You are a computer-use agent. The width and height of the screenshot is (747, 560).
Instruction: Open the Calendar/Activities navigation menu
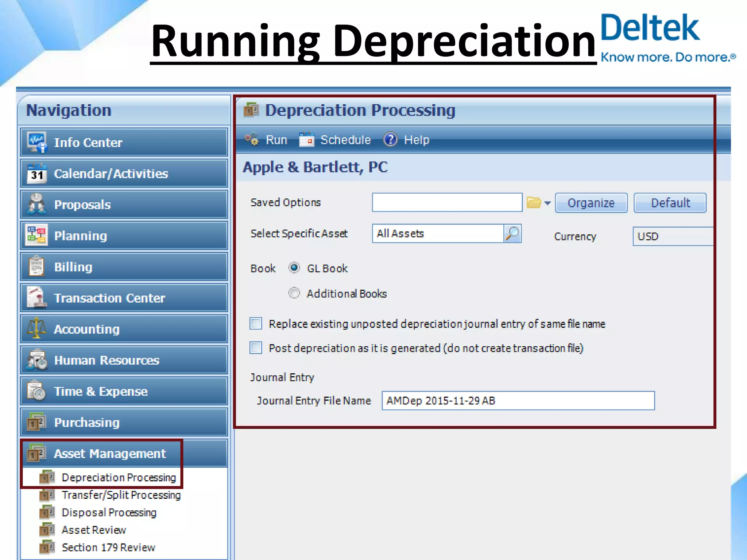coord(124,174)
